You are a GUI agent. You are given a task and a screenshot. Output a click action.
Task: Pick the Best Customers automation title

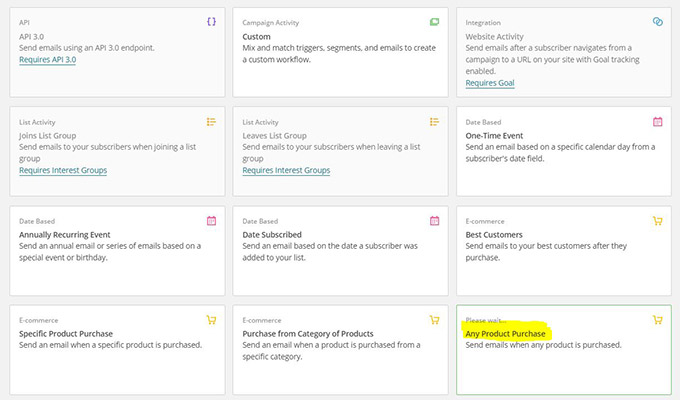point(494,235)
